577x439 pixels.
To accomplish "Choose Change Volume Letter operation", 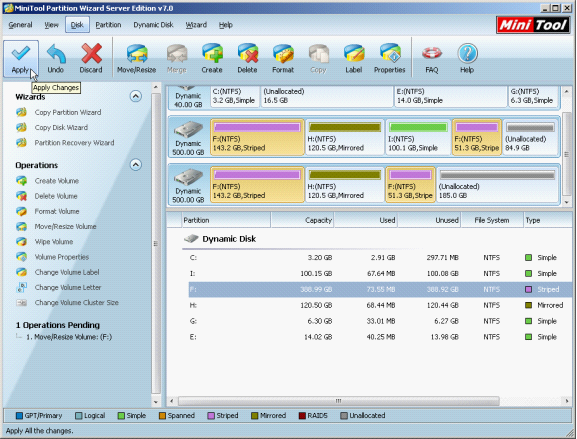I will (x=59, y=287).
